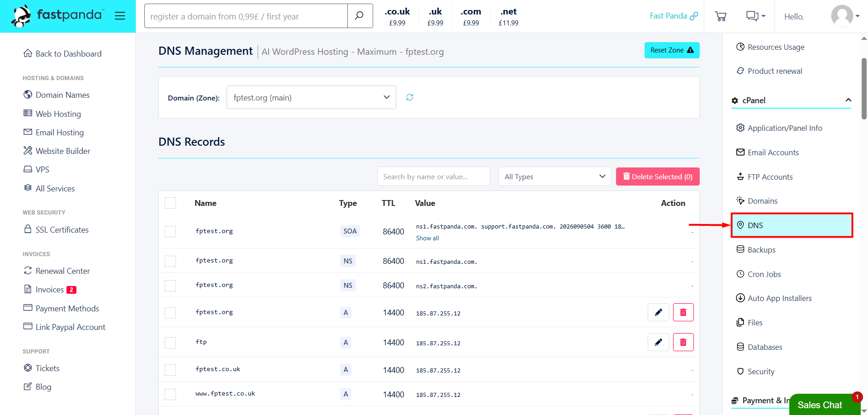Open Back to Dashboard
The width and height of the screenshot is (868, 415).
pos(62,53)
